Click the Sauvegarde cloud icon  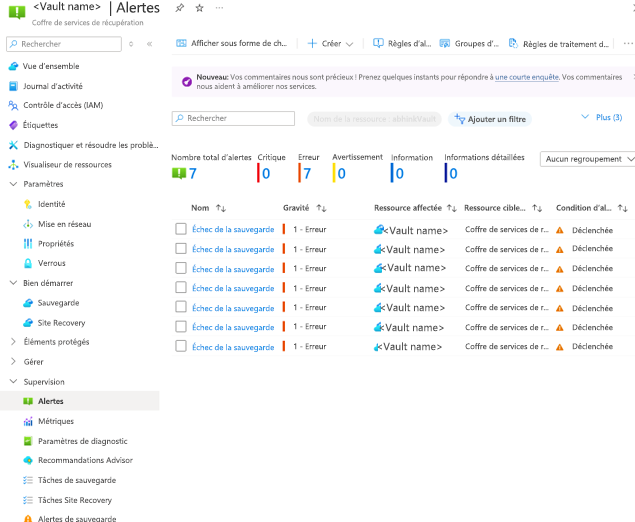[x=28, y=303]
